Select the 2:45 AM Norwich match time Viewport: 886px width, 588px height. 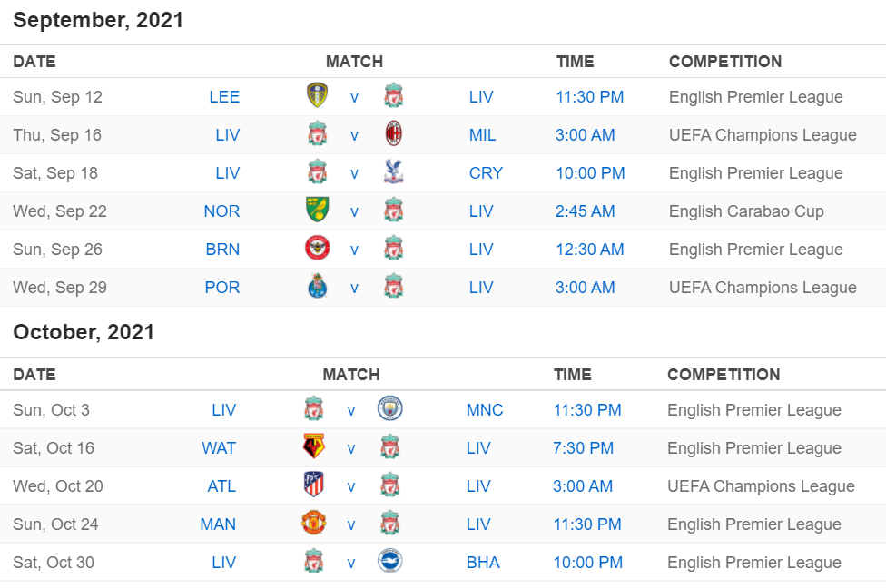tap(585, 211)
